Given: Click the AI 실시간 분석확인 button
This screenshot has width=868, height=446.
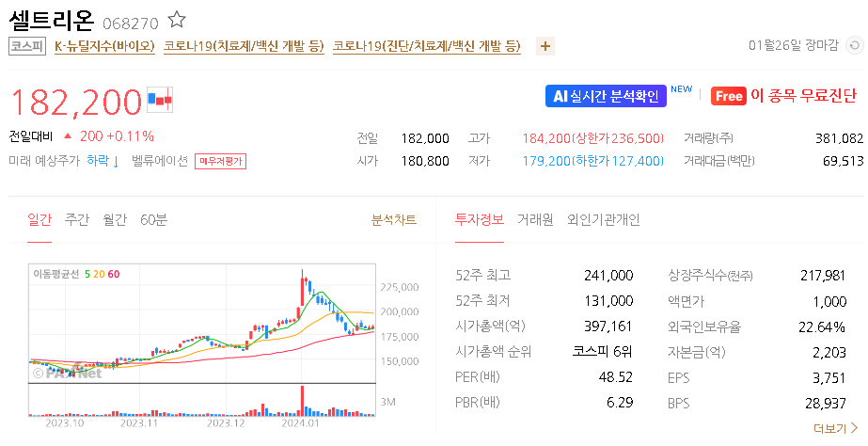Looking at the screenshot, I should [x=606, y=96].
